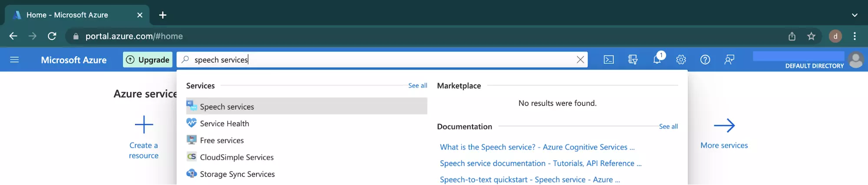Open the Chrome three-dot menu

(855, 36)
